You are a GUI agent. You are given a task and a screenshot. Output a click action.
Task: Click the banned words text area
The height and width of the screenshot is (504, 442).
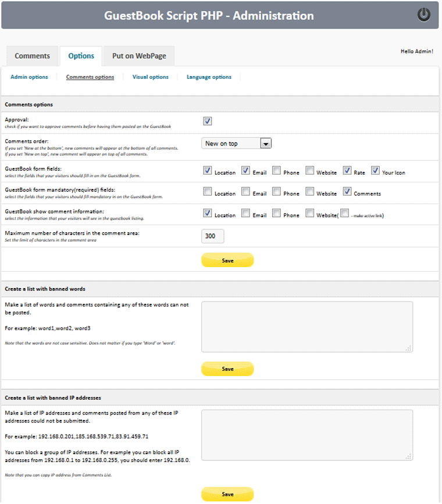pos(306,326)
